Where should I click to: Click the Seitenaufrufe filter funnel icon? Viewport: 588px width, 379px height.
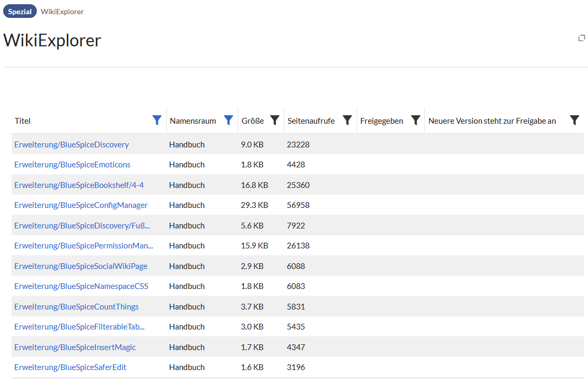click(347, 121)
